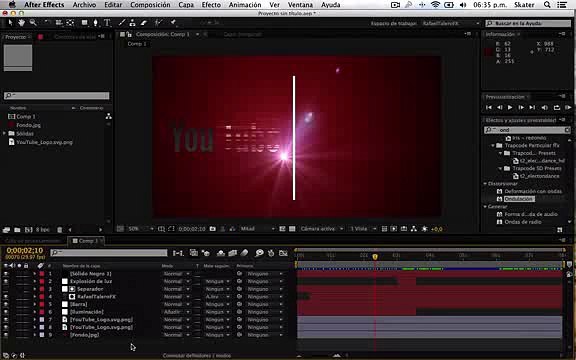Jump to first frame in preview controls

(x=489, y=108)
